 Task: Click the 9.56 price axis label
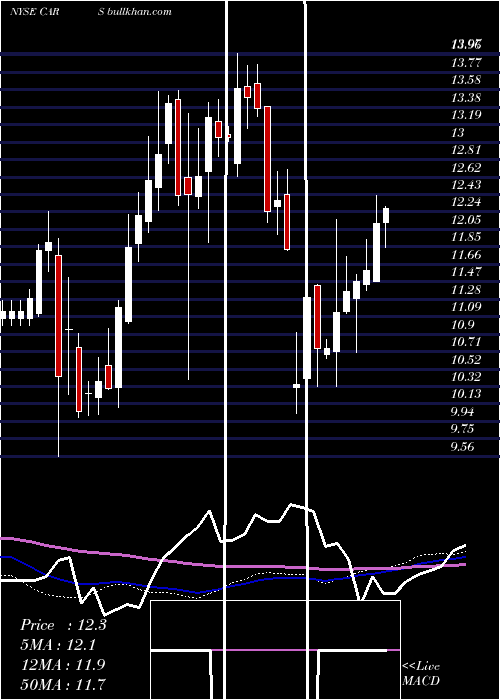point(462,447)
